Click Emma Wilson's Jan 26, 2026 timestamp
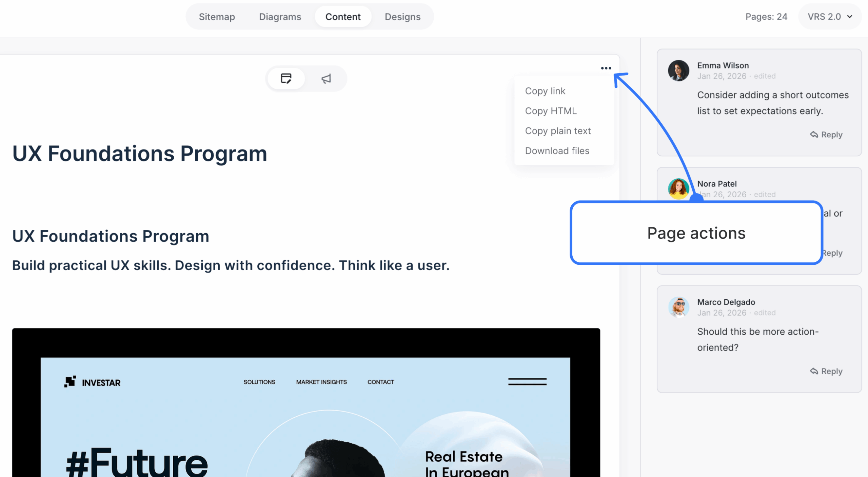Viewport: 868px width, 477px height. point(722,76)
